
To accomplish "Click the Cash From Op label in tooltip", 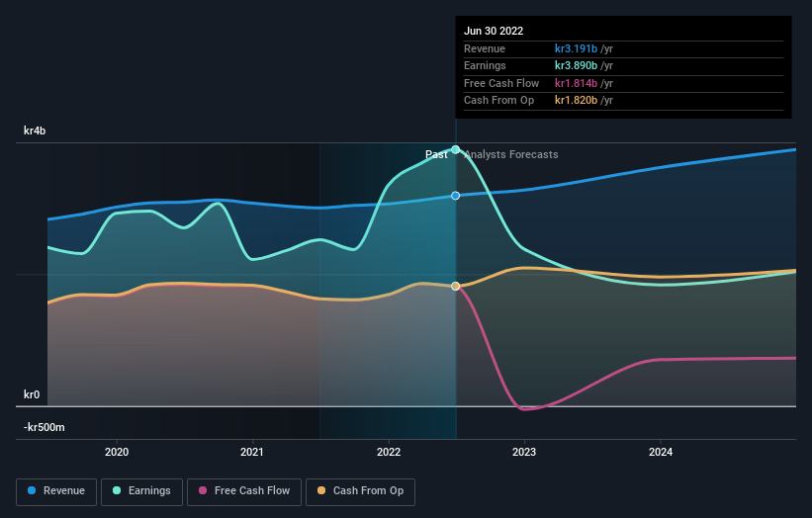I will click(498, 101).
